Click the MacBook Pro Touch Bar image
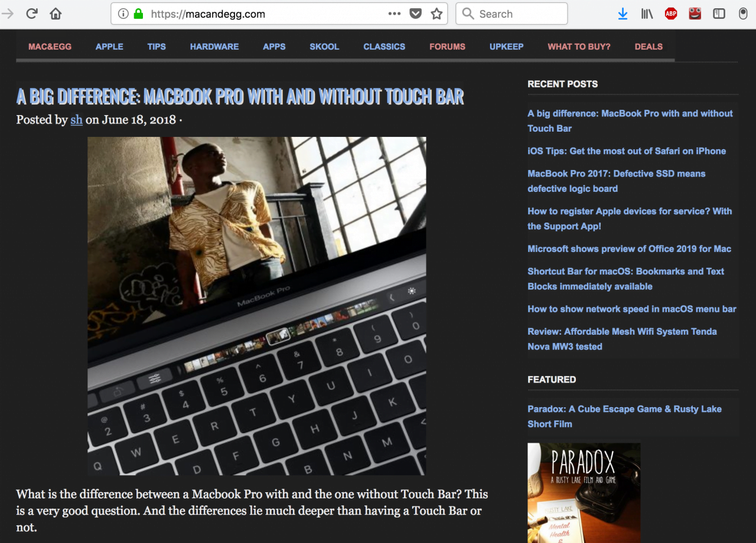The width and height of the screenshot is (756, 543). tap(256, 306)
